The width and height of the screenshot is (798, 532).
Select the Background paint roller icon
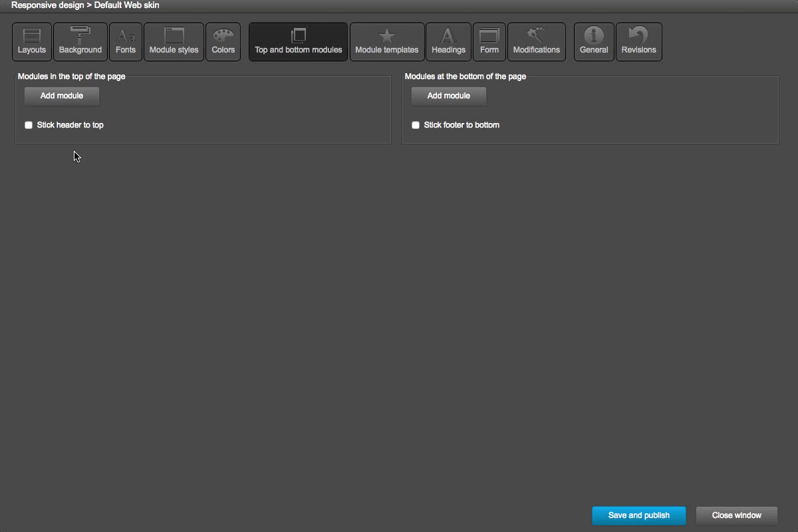80,41
